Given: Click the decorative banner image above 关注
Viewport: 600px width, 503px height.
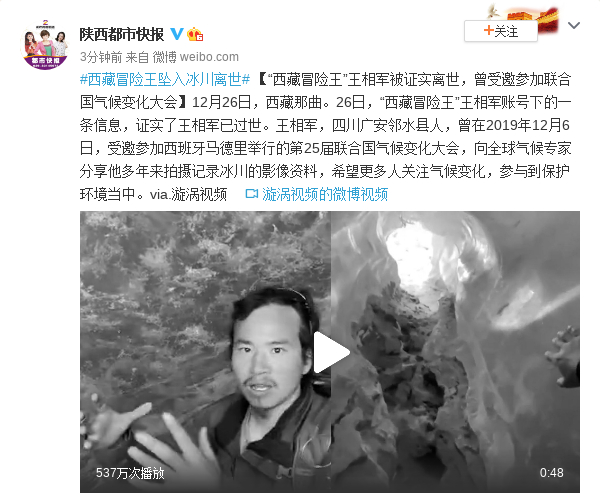Looking at the screenshot, I should click(524, 15).
